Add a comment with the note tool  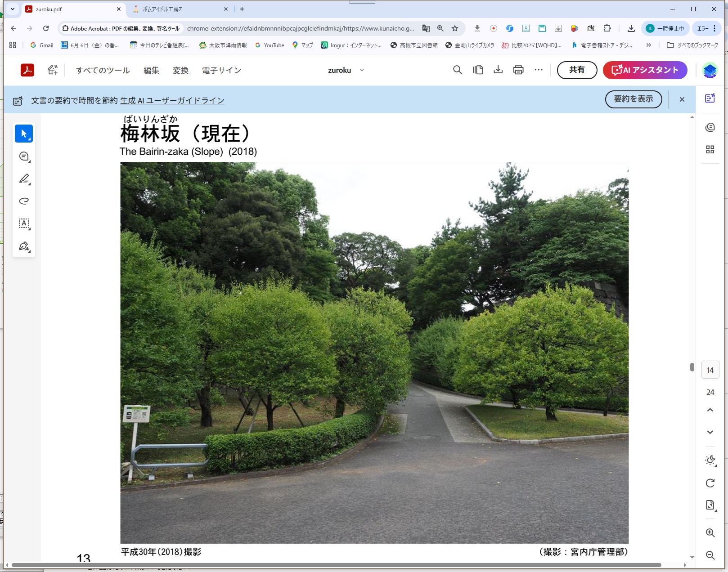click(x=24, y=156)
